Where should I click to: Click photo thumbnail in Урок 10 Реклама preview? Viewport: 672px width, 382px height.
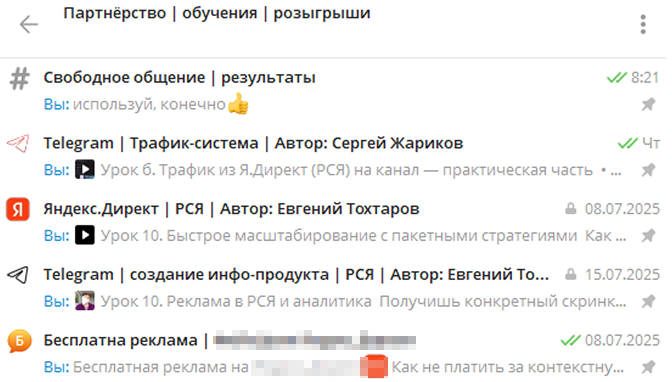click(x=85, y=301)
